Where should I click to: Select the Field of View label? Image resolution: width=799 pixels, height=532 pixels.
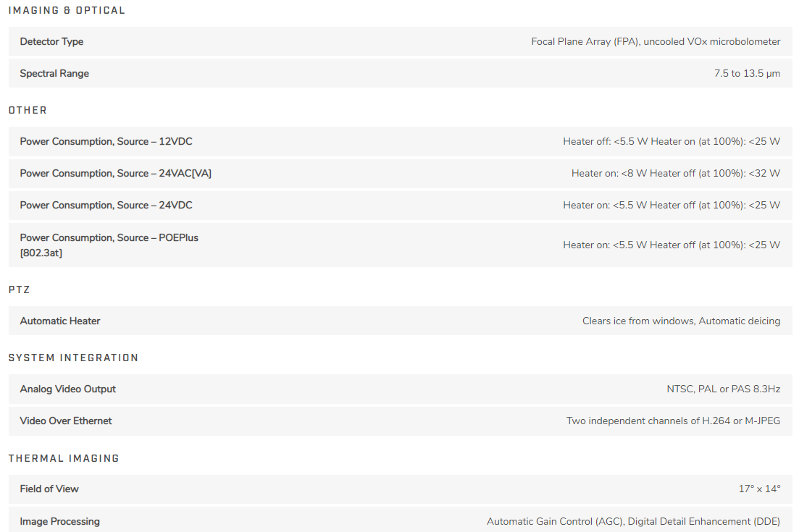point(49,489)
